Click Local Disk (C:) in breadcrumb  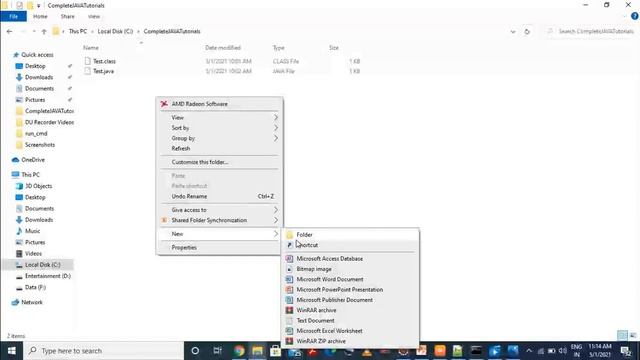115,31
